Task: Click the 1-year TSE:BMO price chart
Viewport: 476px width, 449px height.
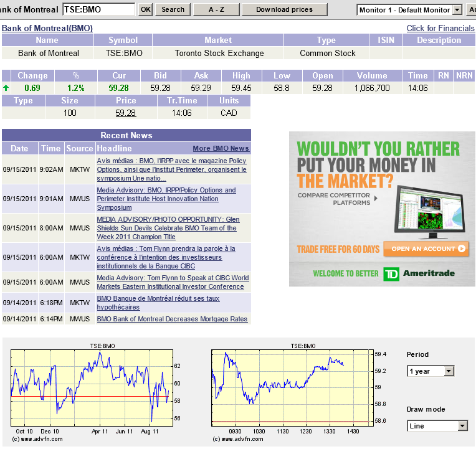Action: click(x=89, y=386)
